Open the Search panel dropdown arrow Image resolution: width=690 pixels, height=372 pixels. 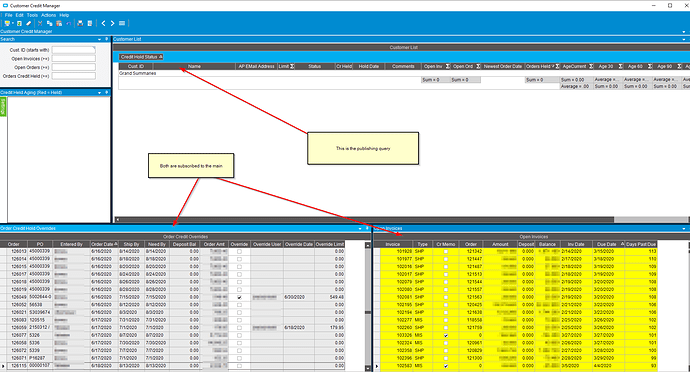click(99, 39)
